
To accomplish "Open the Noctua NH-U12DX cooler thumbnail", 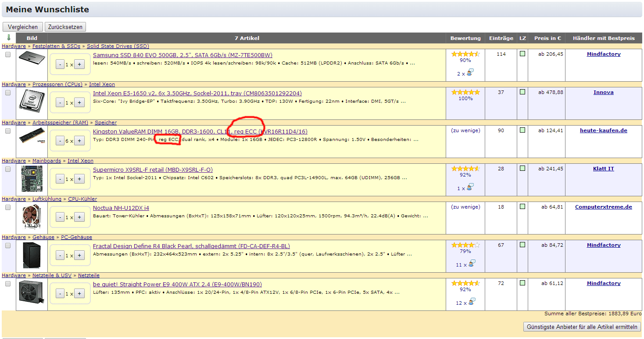I will [x=32, y=217].
